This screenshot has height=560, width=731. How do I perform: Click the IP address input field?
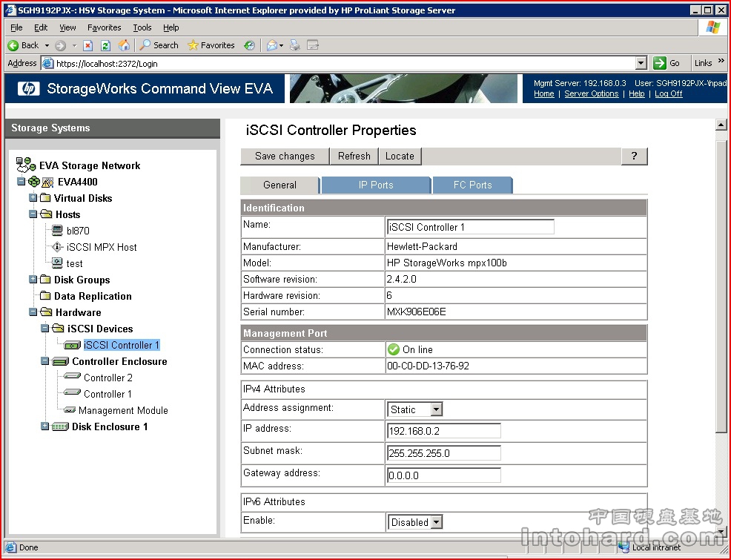tap(444, 431)
